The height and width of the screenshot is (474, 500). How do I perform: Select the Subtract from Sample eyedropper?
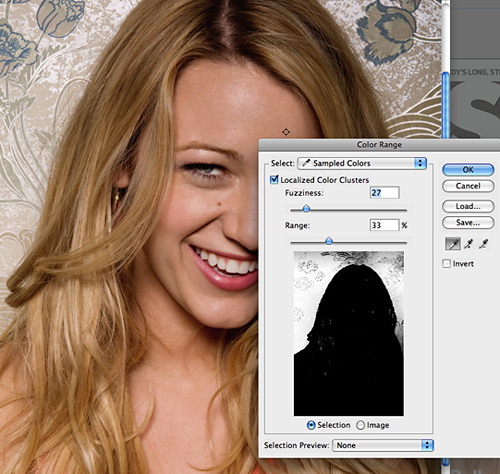pyautogui.click(x=483, y=244)
